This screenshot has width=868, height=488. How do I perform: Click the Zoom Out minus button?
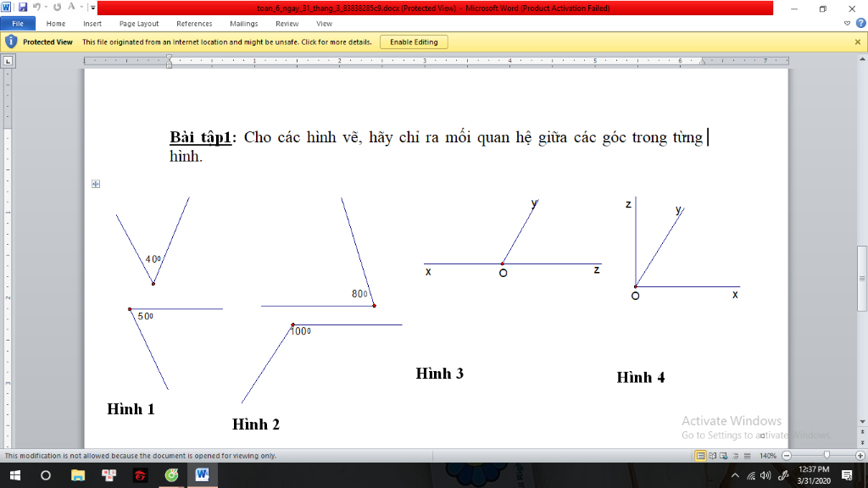787,456
